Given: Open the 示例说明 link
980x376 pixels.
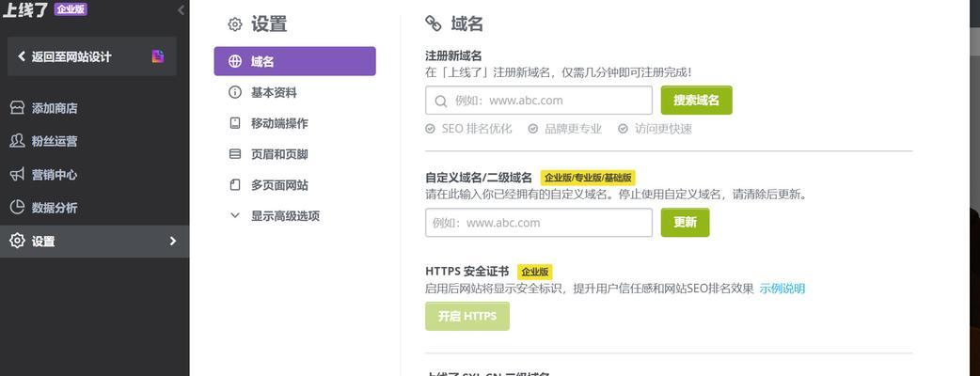Looking at the screenshot, I should [x=782, y=289].
